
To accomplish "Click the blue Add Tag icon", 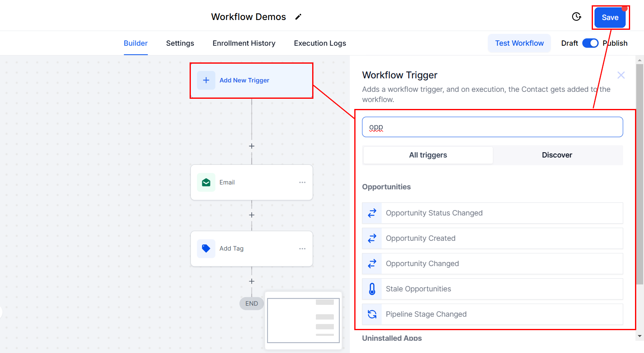I will (x=206, y=249).
